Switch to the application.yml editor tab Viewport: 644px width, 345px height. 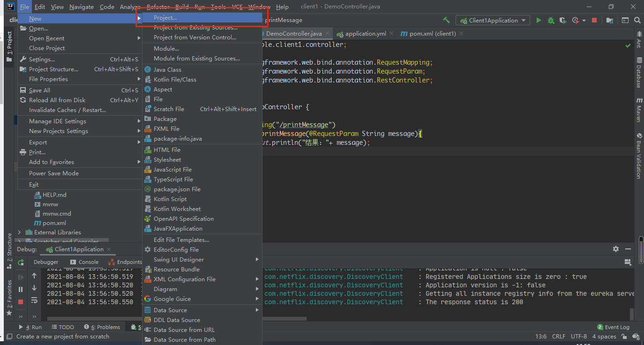pos(366,34)
